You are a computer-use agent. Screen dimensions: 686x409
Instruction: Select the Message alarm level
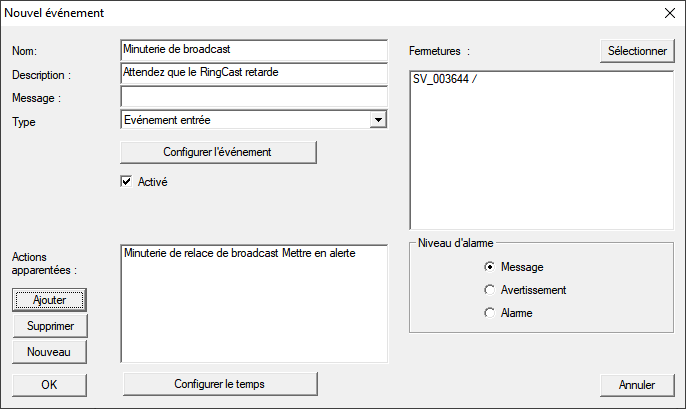[x=489, y=267]
